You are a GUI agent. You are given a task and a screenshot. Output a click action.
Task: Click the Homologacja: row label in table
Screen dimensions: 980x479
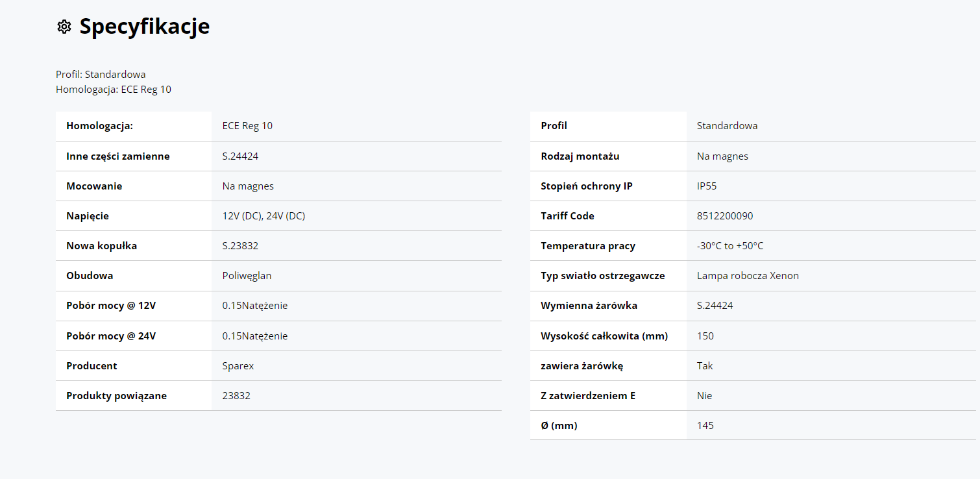pos(99,125)
